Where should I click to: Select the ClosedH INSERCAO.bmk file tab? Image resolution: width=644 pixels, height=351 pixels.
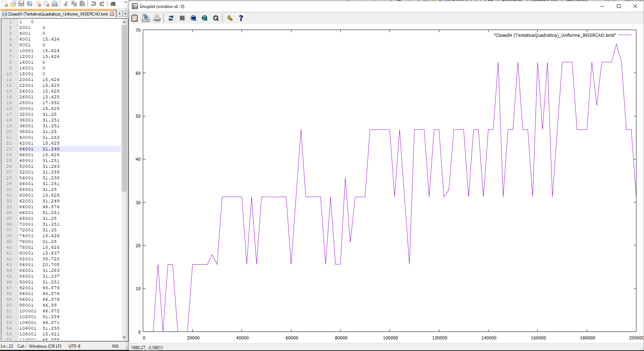coord(58,14)
